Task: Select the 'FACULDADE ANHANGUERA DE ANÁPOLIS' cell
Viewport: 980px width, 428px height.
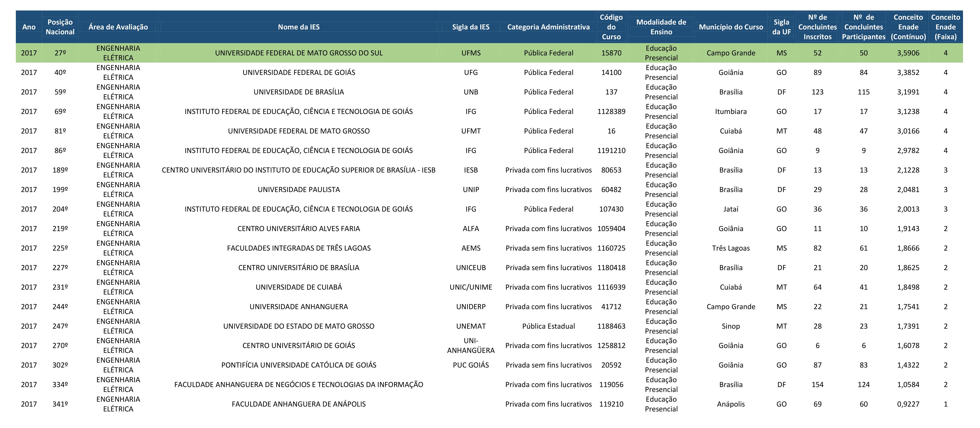Action: (x=299, y=404)
